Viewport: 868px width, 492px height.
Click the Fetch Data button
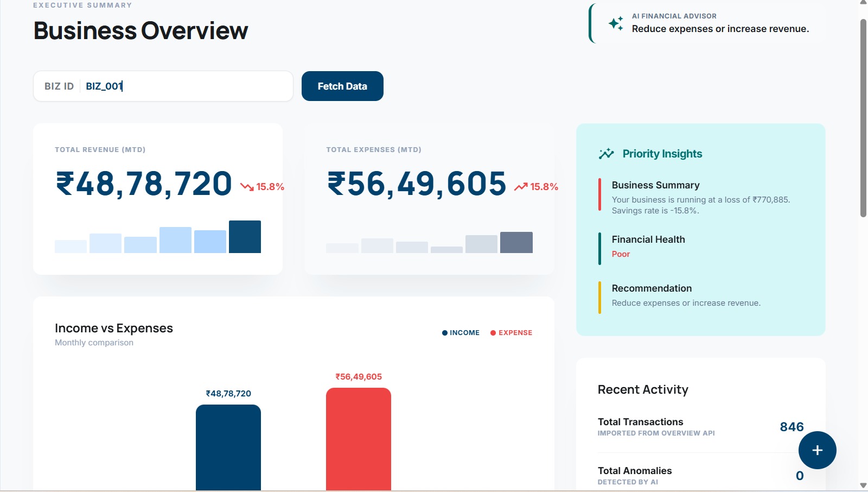pyautogui.click(x=342, y=86)
